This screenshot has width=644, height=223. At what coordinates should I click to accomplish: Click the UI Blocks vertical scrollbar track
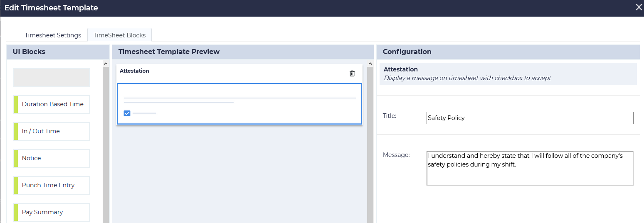click(x=106, y=145)
